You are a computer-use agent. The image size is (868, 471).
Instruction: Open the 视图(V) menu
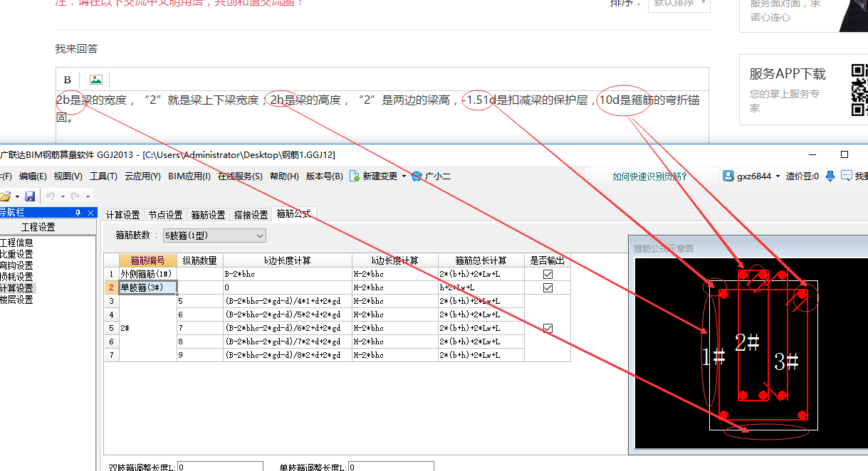click(x=68, y=176)
